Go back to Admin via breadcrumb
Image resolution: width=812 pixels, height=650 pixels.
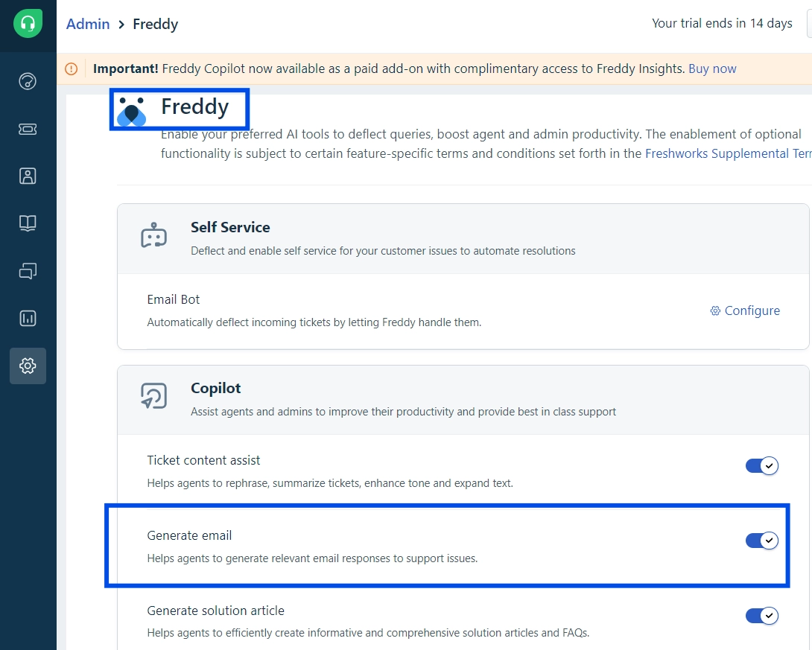click(88, 24)
